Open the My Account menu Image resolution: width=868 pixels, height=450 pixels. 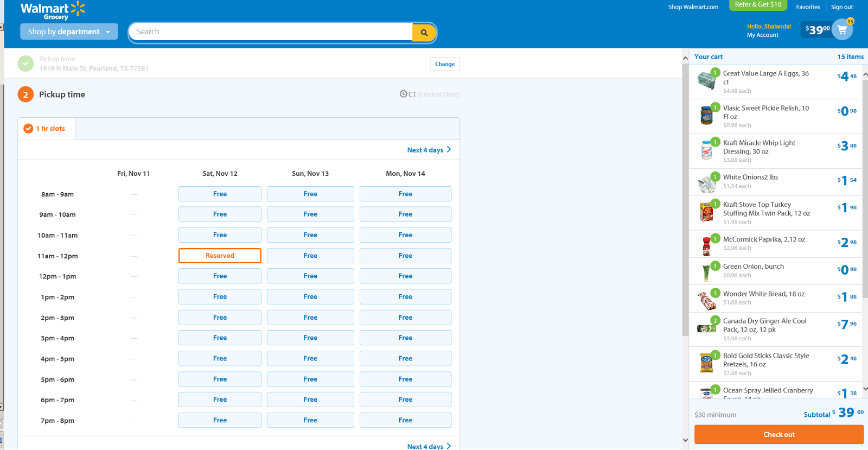point(762,35)
